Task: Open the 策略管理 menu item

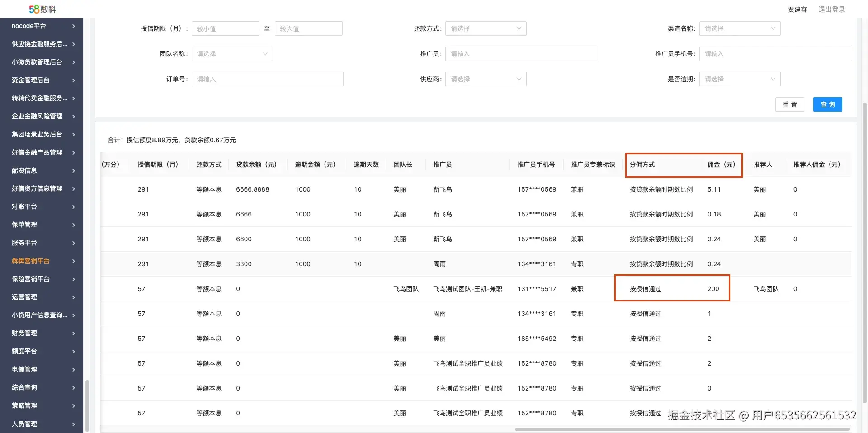Action: tap(42, 406)
